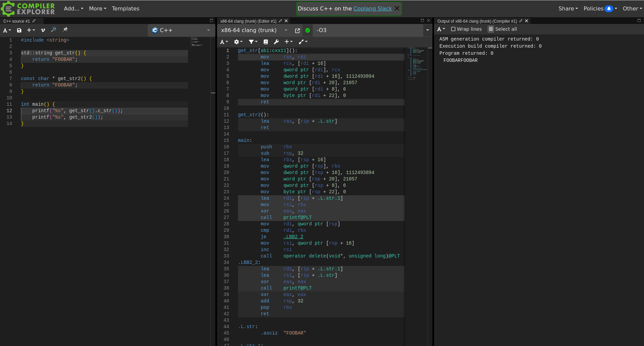Screen dimensions: 644x346
Task: Click the Compiler Explorer logo
Action: coord(28,8)
